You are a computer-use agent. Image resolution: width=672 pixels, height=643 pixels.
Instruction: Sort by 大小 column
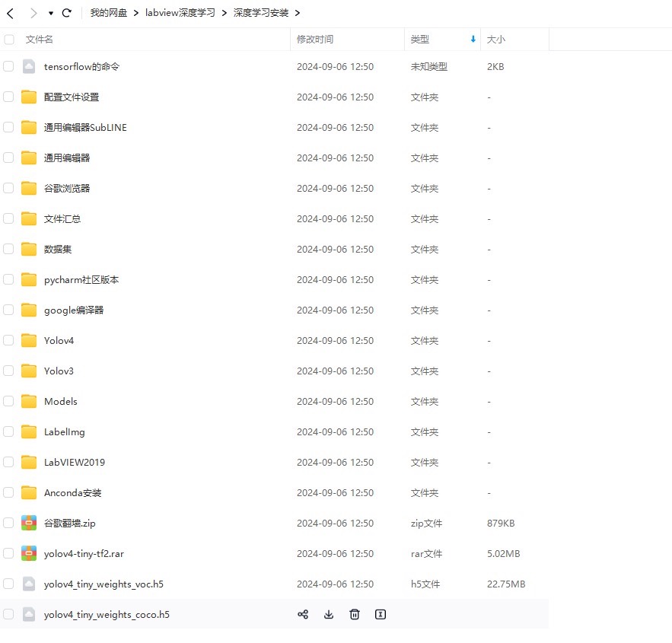tap(496, 40)
